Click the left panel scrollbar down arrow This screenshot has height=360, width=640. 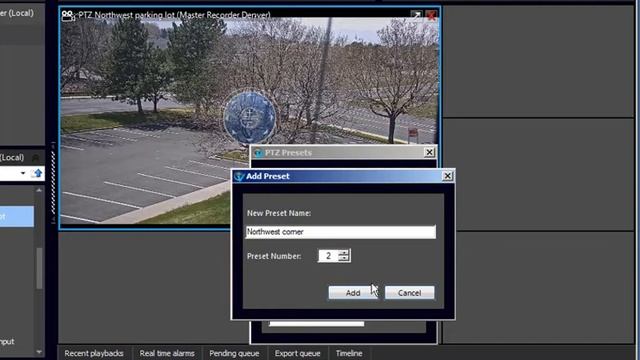[x=39, y=351]
